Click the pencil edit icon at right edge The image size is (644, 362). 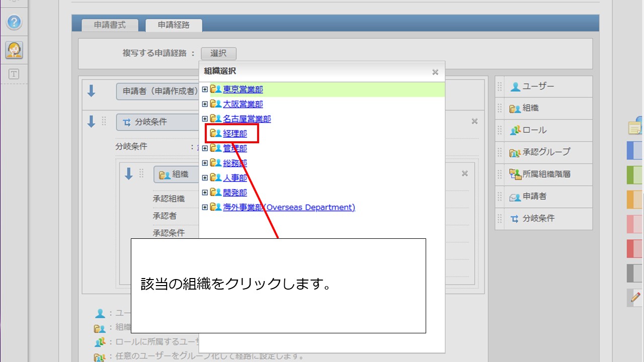pos(635,297)
